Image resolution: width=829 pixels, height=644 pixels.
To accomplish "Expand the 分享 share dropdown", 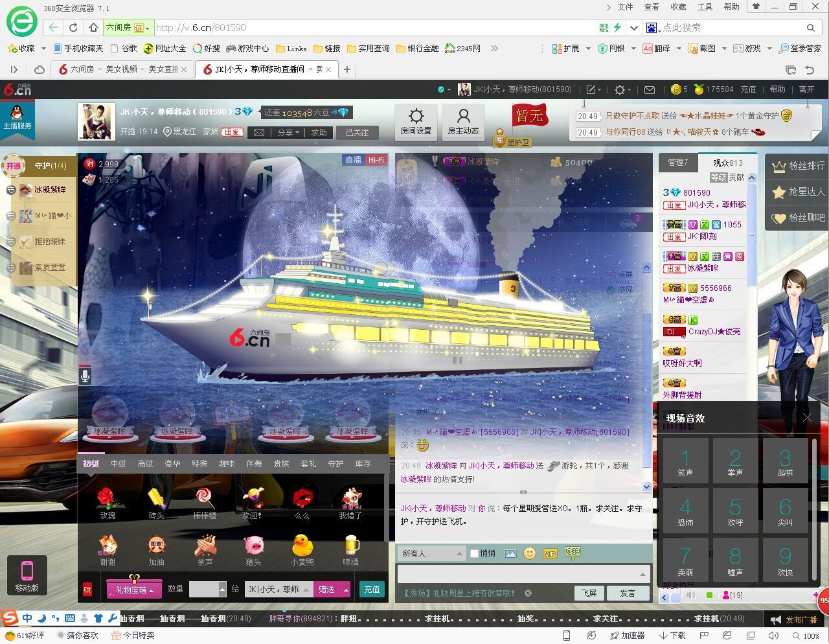I will (288, 132).
